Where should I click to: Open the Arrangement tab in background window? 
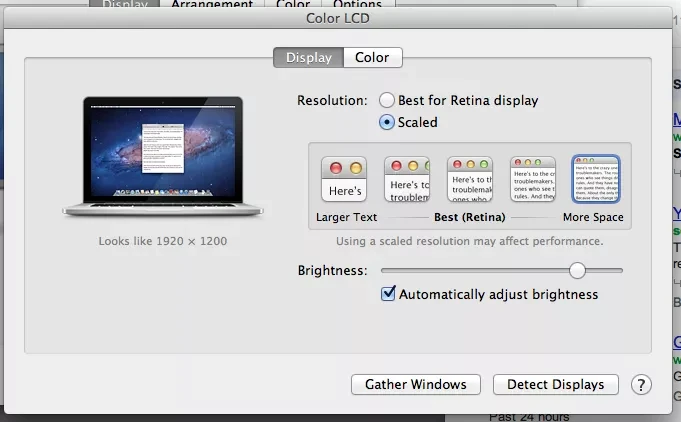211,5
